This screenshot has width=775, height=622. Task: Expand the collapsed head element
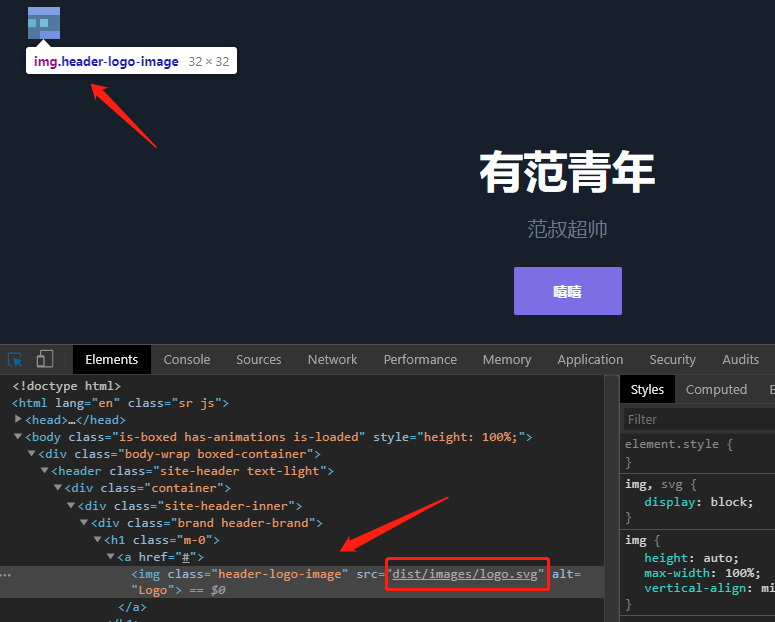(x=18, y=419)
